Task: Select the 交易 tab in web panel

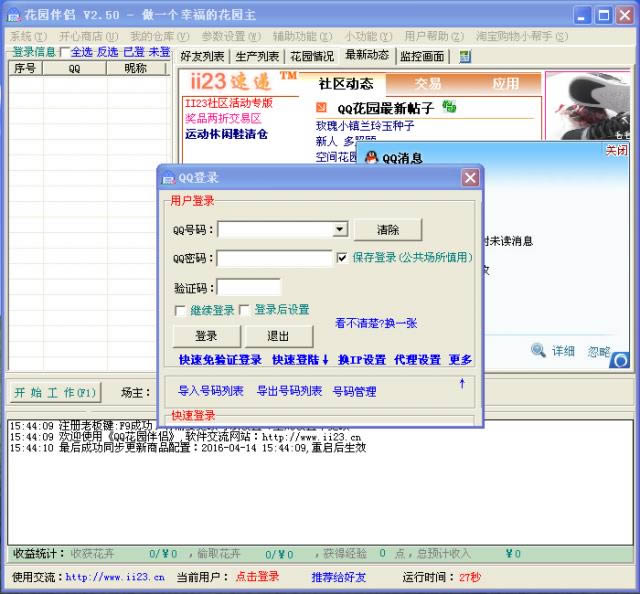Action: [428, 84]
